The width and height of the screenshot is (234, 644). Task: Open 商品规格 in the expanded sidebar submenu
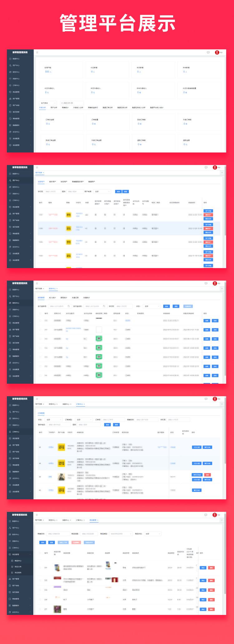pyautogui.click(x=18, y=572)
